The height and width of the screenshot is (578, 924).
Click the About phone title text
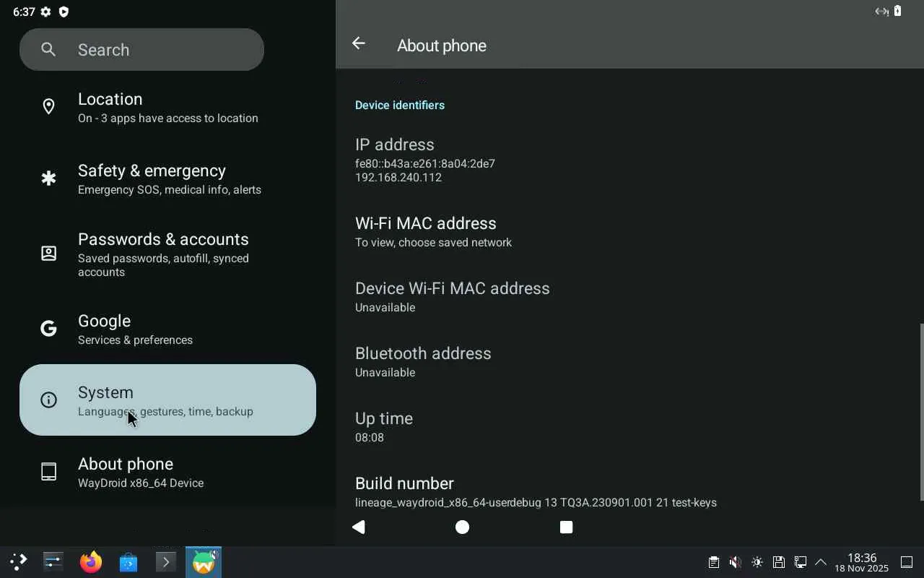(442, 46)
